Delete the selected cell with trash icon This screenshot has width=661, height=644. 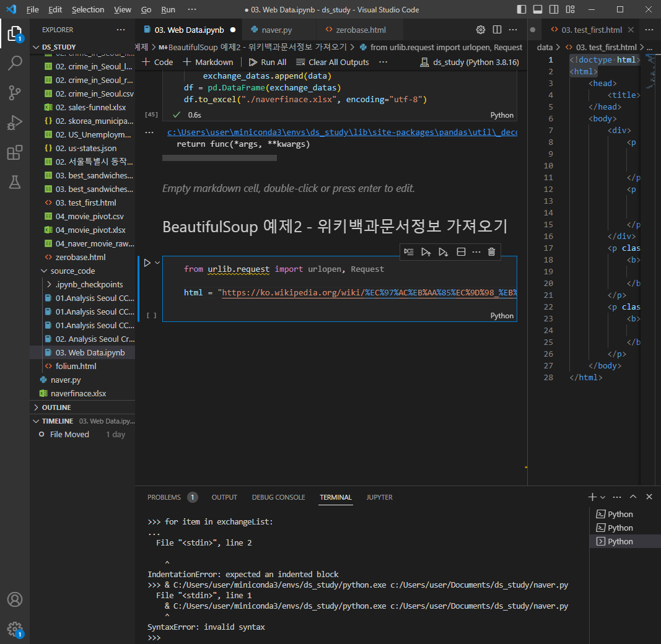click(491, 252)
